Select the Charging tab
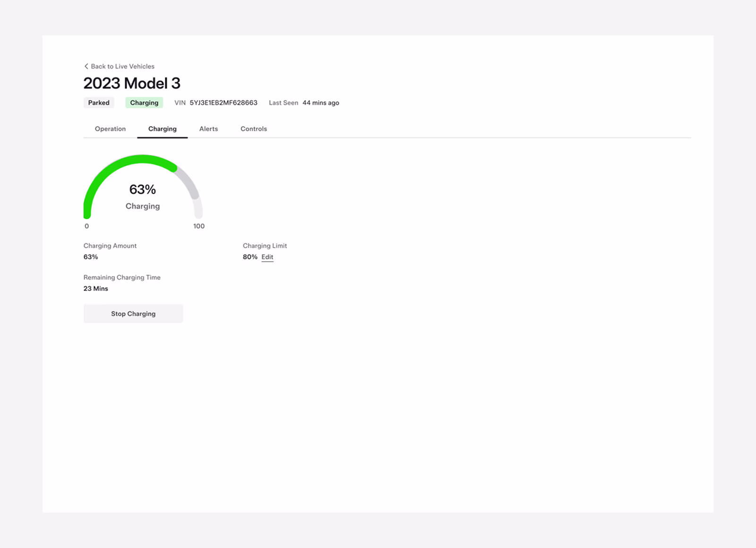Image resolution: width=756 pixels, height=548 pixels. [162, 128]
